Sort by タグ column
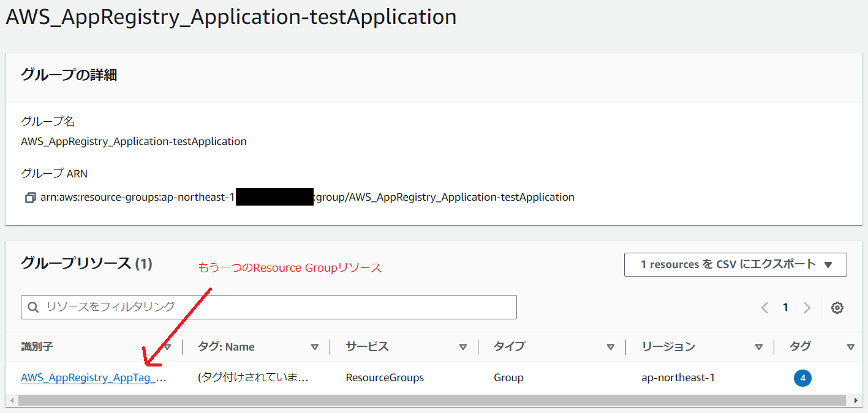 850,347
